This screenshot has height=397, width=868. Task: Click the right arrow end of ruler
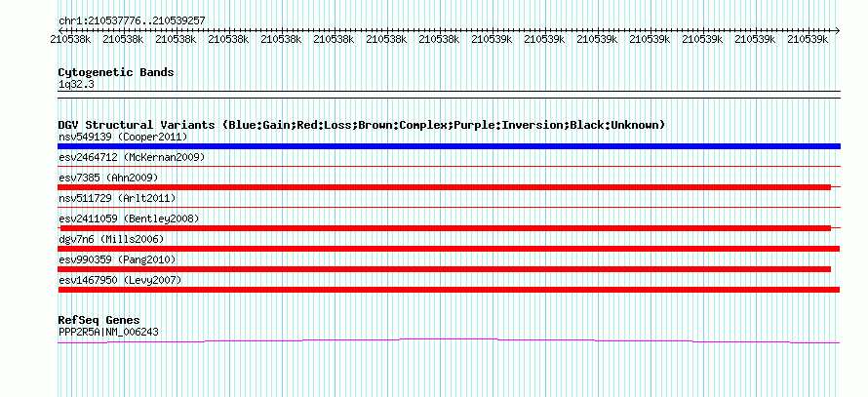838,30
